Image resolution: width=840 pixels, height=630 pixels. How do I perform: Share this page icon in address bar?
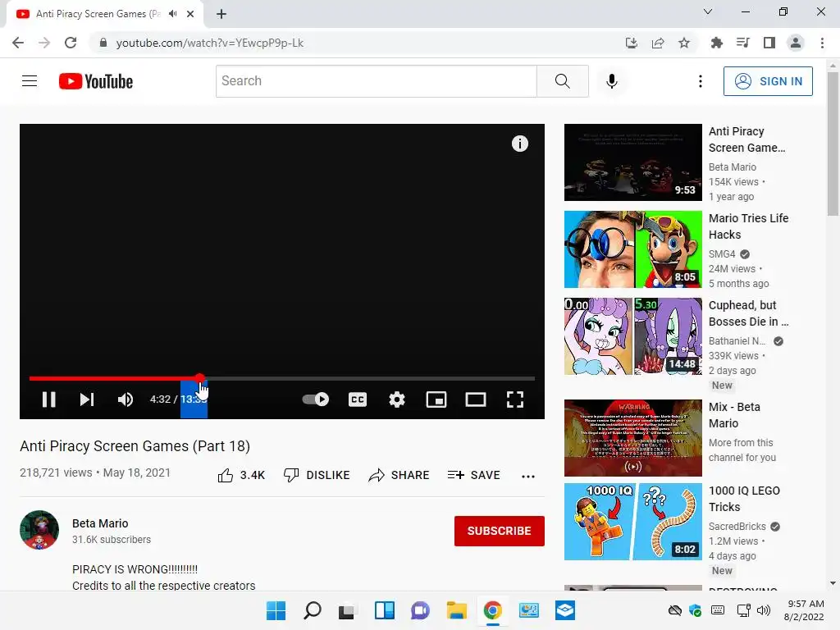point(658,43)
